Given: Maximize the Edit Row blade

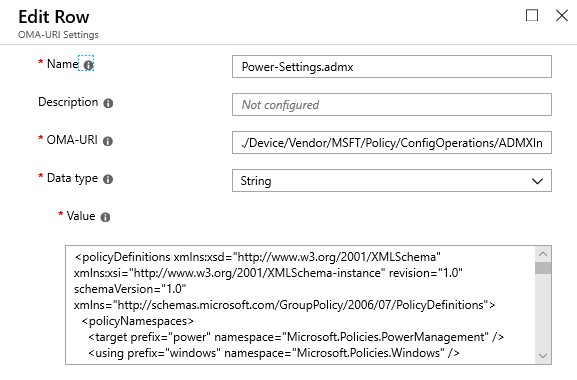Looking at the screenshot, I should click(532, 15).
